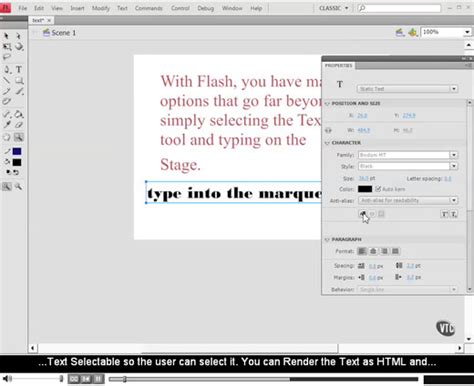
Task: Toggle the Auto kern checkbox
Action: tap(378, 189)
